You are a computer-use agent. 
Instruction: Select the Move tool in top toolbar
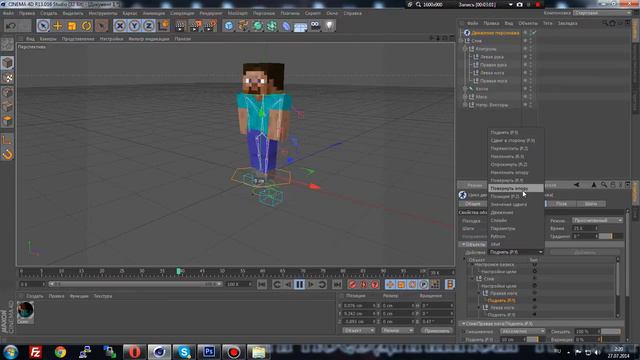[x=58, y=26]
